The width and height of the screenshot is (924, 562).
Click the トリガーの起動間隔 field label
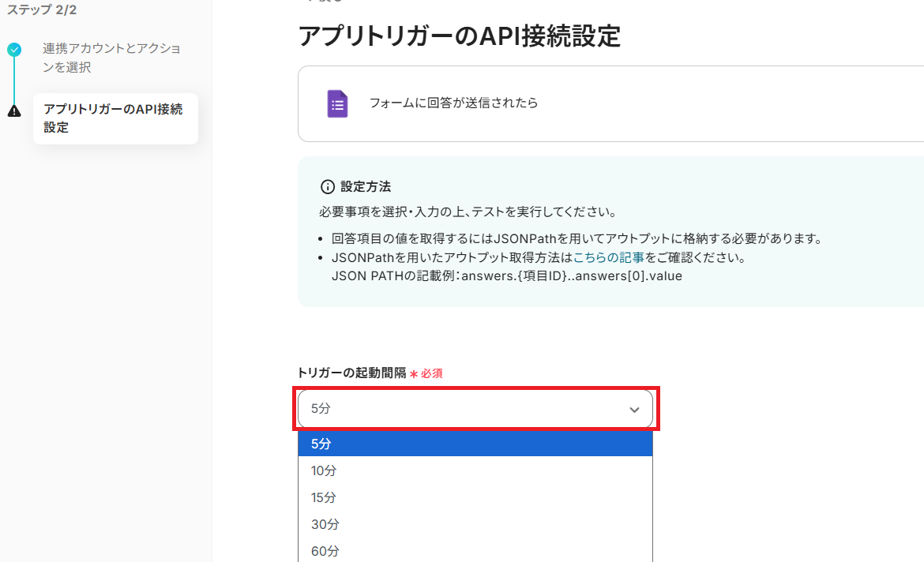(351, 373)
